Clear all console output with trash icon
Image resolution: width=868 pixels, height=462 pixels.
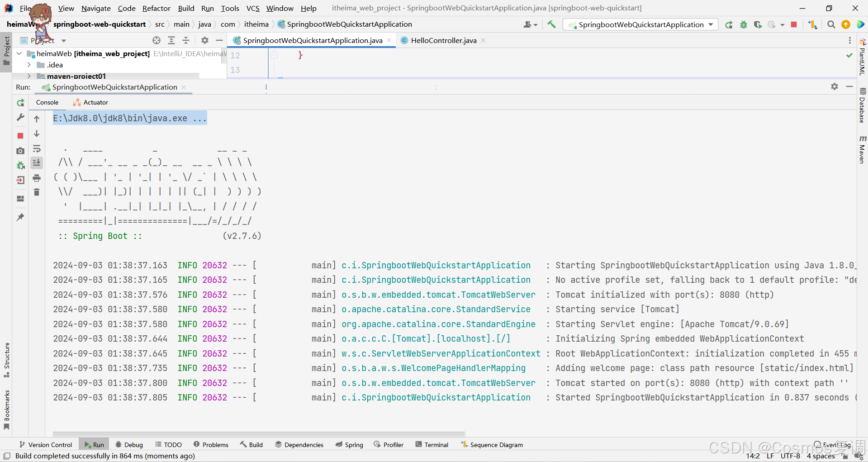37,192
